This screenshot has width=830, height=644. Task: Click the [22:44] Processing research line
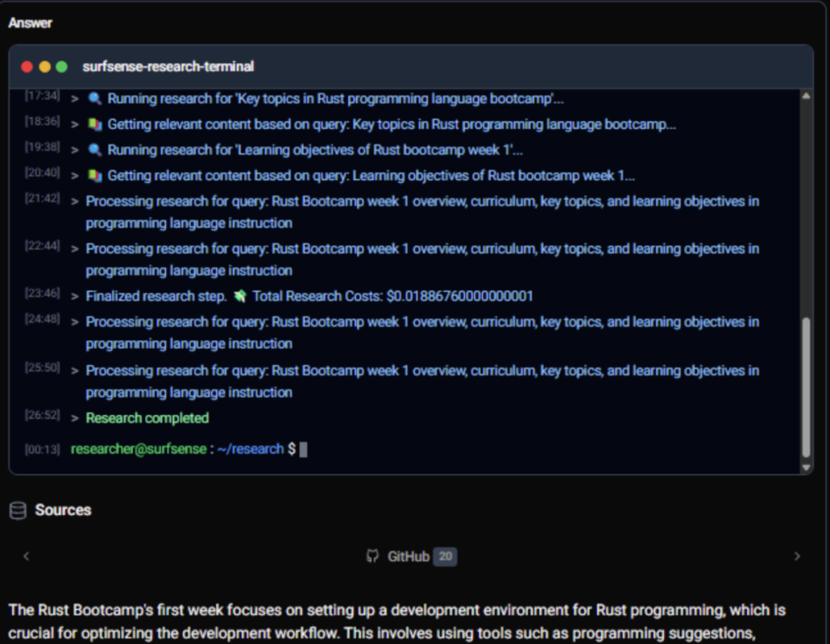[x=423, y=259]
